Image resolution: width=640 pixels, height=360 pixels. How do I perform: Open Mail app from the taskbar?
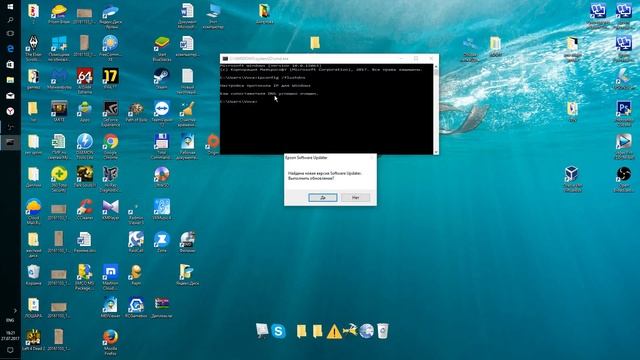(10, 96)
